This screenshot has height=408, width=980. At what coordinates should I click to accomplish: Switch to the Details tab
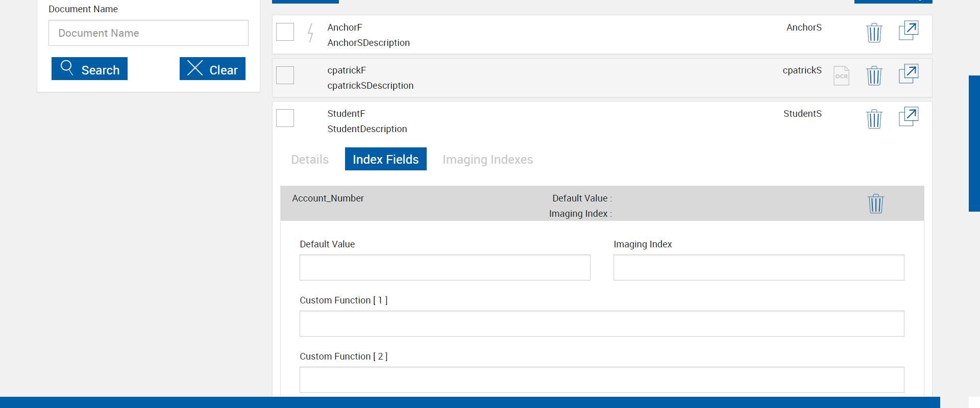[x=310, y=159]
